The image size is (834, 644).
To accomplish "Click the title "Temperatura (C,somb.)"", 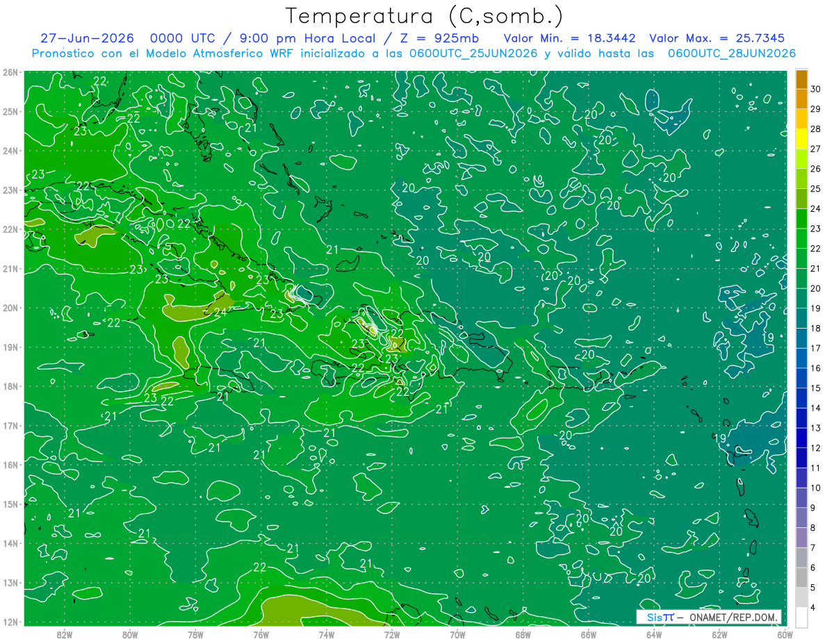I will [425, 16].
